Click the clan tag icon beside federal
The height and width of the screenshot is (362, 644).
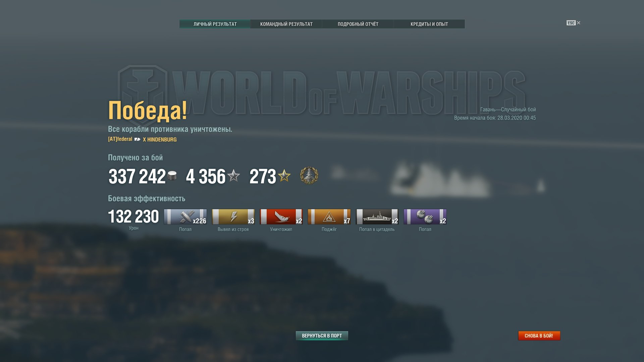pos(138,139)
